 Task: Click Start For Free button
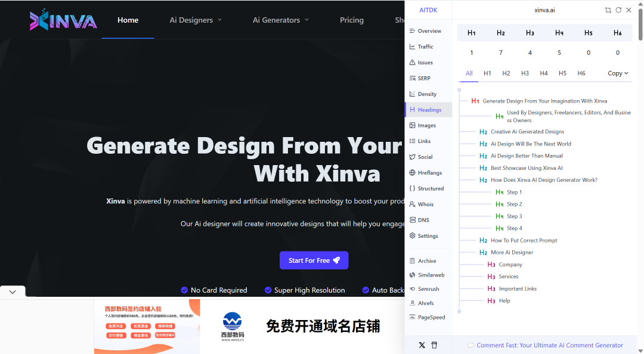[x=314, y=260]
